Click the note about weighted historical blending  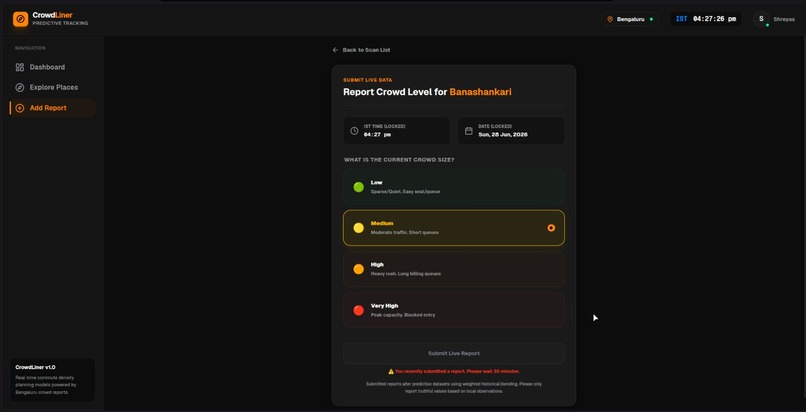pos(454,387)
